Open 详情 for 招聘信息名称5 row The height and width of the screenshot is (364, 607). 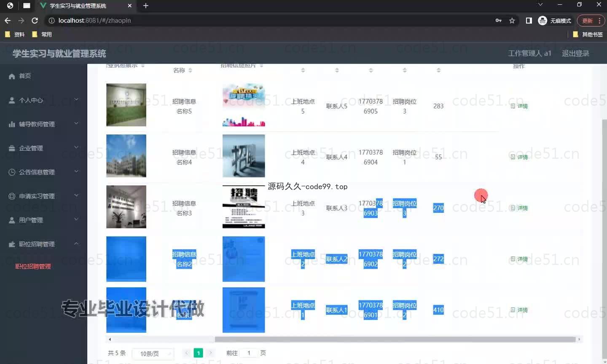coord(519,106)
